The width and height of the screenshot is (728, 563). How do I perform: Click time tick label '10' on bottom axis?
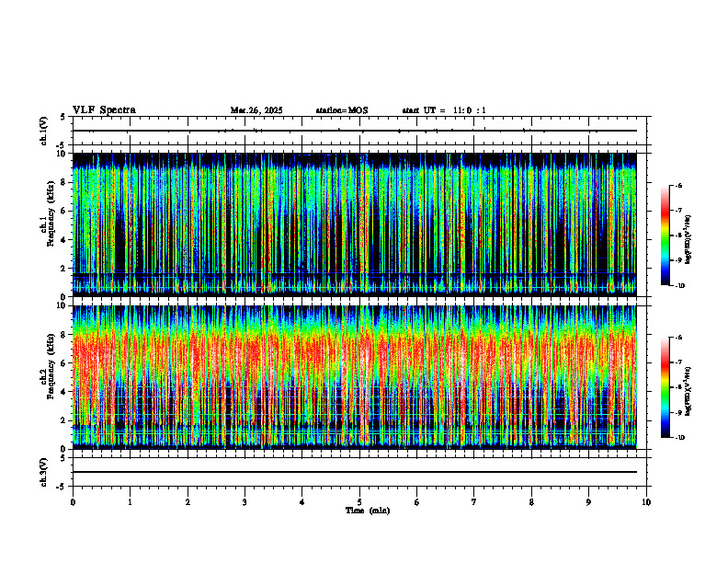click(646, 502)
